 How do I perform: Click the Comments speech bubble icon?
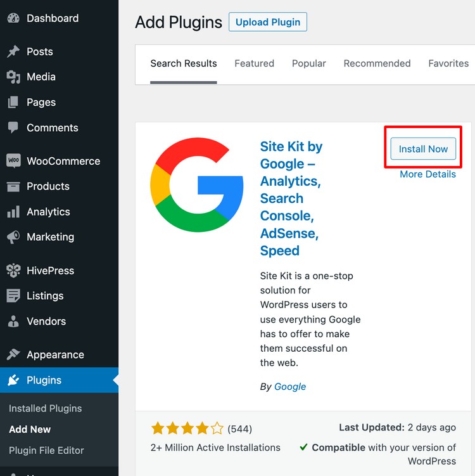pos(13,127)
